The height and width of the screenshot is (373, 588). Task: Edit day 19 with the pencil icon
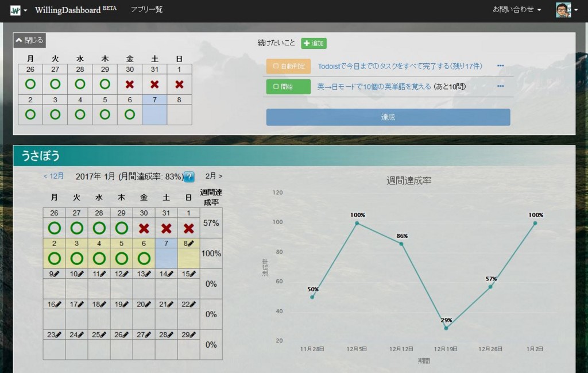(x=125, y=305)
